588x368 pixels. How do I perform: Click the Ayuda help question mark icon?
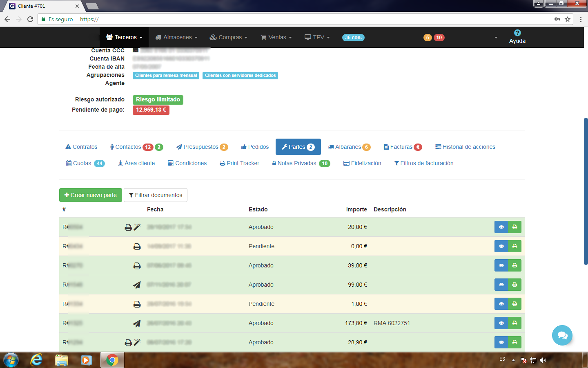click(x=517, y=33)
